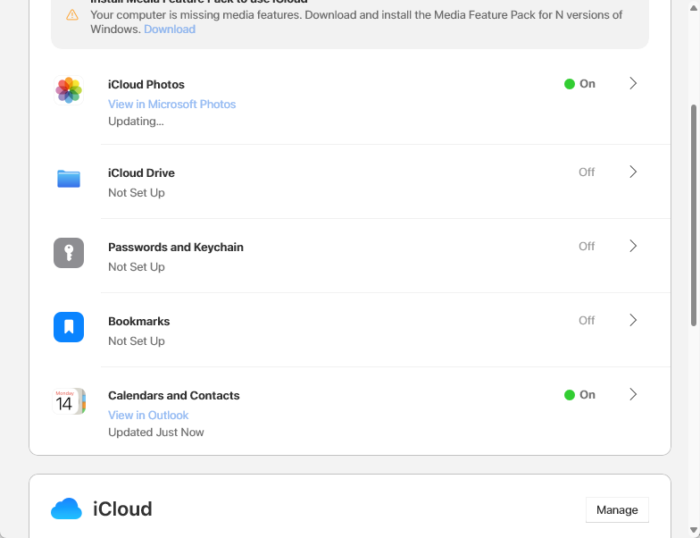Viewport: 700px width, 538px height.
Task: Click the Calendars and Contacts calendar icon
Action: [69, 401]
